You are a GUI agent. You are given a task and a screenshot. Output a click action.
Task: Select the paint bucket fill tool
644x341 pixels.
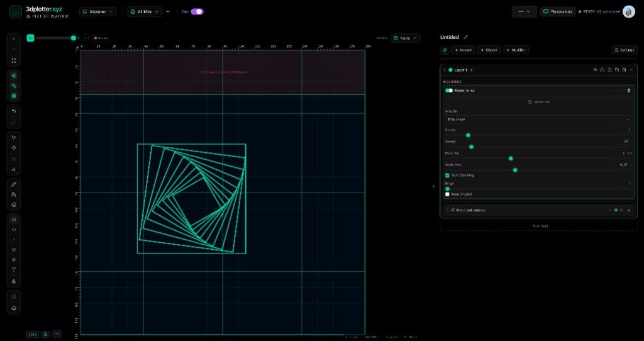click(x=14, y=195)
